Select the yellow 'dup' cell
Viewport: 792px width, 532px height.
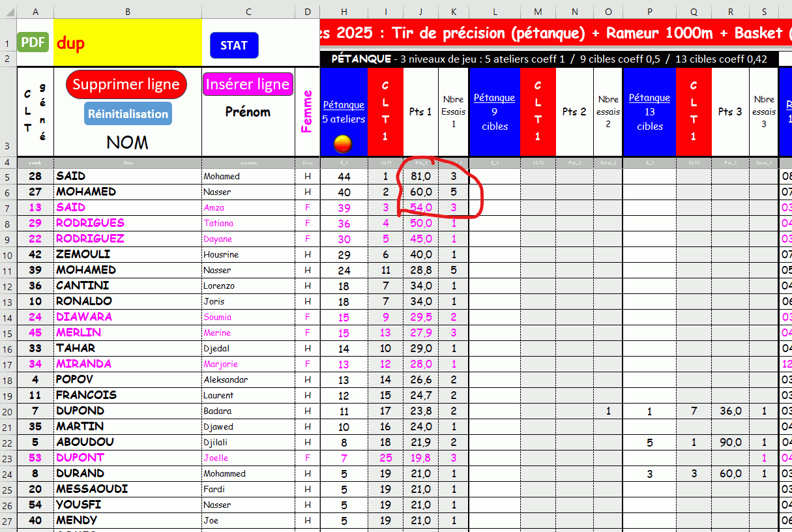pos(128,43)
